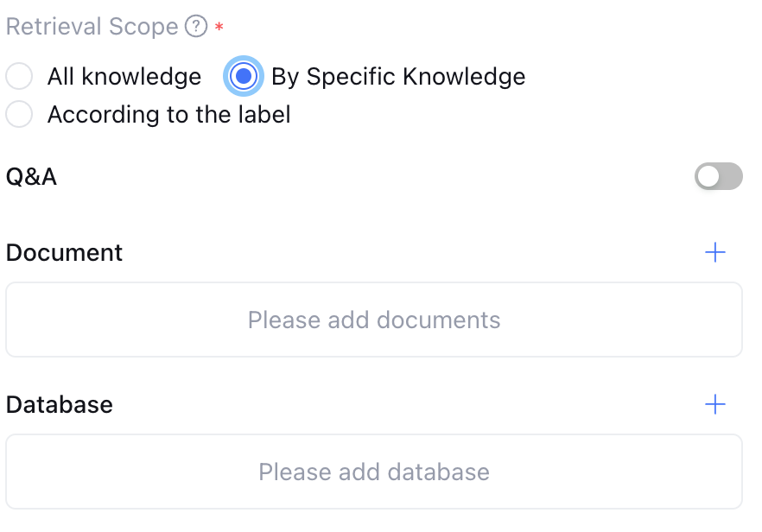Click the Document section heading
Viewport: 762px width, 532px height.
pos(65,253)
